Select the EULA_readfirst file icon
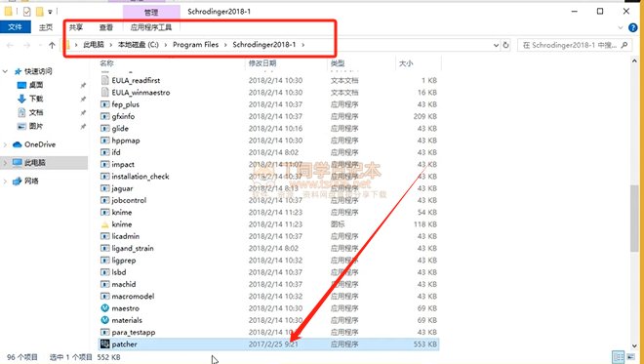This screenshot has width=644, height=364. [105, 80]
